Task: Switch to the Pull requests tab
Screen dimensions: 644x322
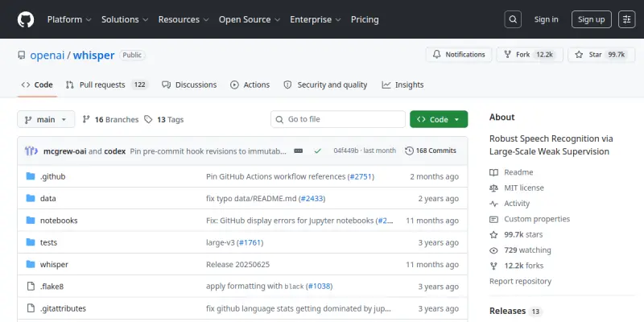Action: click(x=107, y=85)
